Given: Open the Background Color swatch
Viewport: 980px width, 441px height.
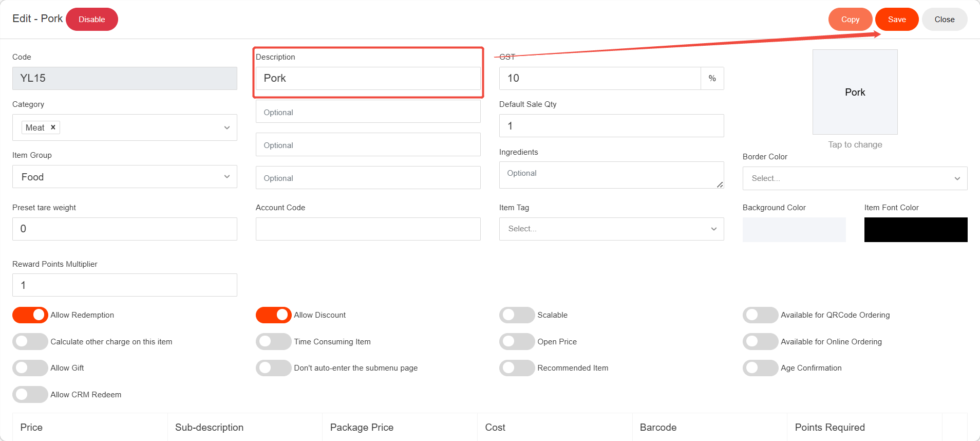Looking at the screenshot, I should tap(794, 230).
